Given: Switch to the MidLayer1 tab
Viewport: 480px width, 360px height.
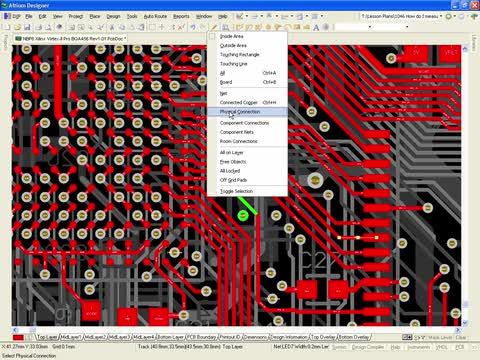Looking at the screenshot, I should [x=71, y=337].
